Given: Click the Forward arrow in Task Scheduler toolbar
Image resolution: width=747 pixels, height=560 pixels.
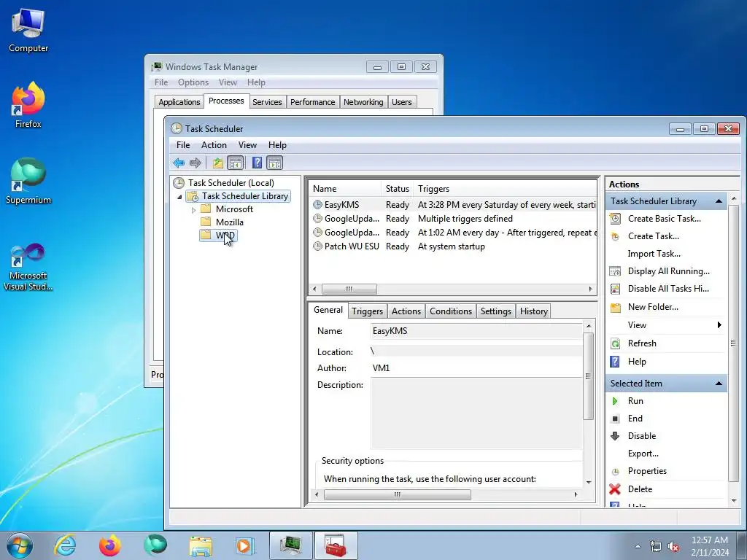Looking at the screenshot, I should click(196, 163).
